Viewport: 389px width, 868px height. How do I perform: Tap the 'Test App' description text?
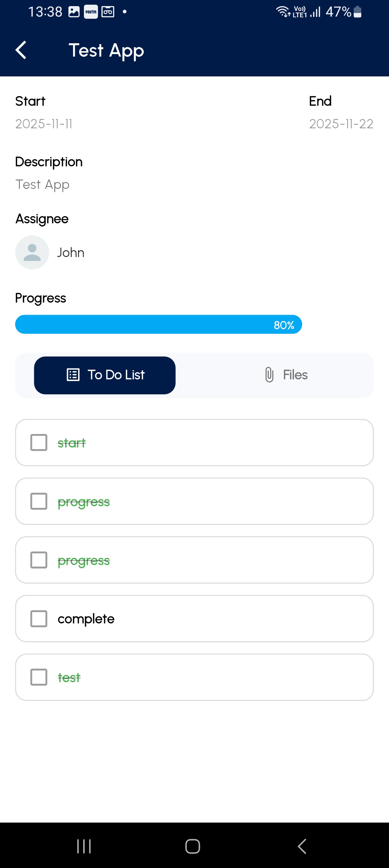(x=43, y=185)
